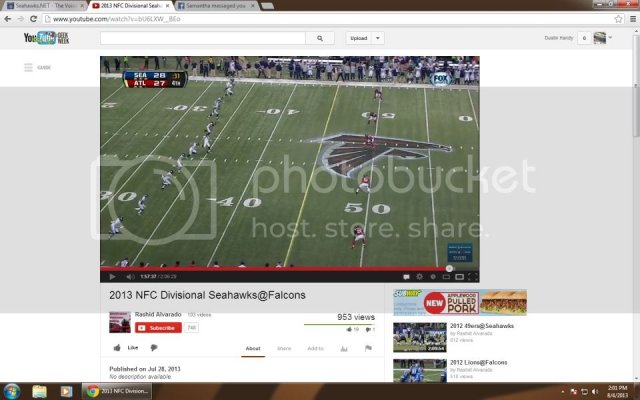This screenshot has width=640, height=400.
Task: Open Windows Media Player from taskbar
Action: (x=66, y=391)
